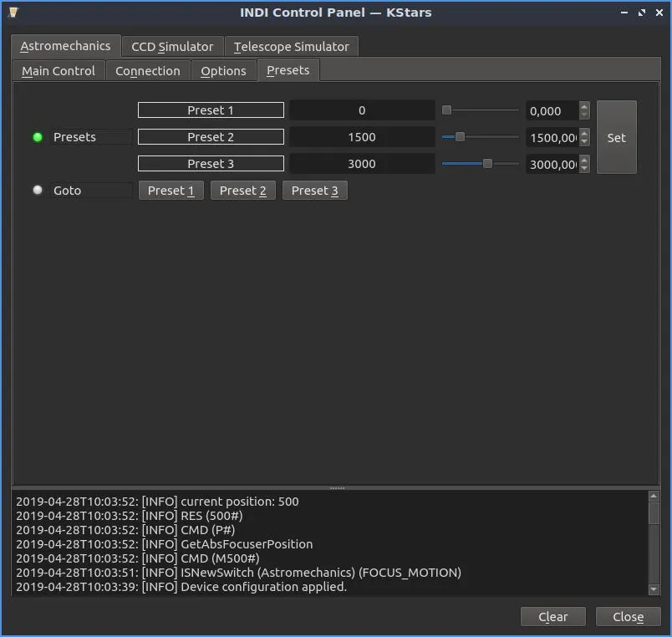Click the Preset 2 current value display 1500

click(x=362, y=137)
